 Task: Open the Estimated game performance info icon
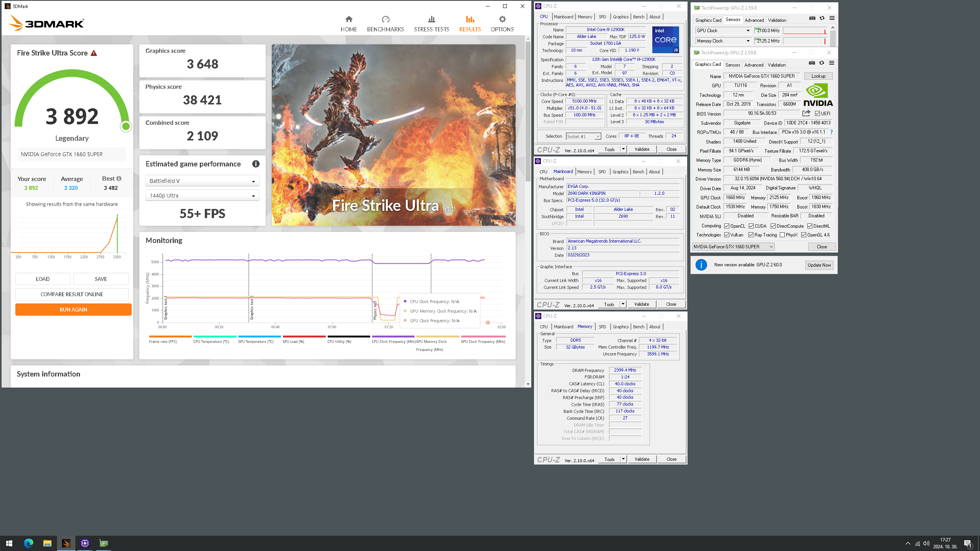(x=256, y=164)
